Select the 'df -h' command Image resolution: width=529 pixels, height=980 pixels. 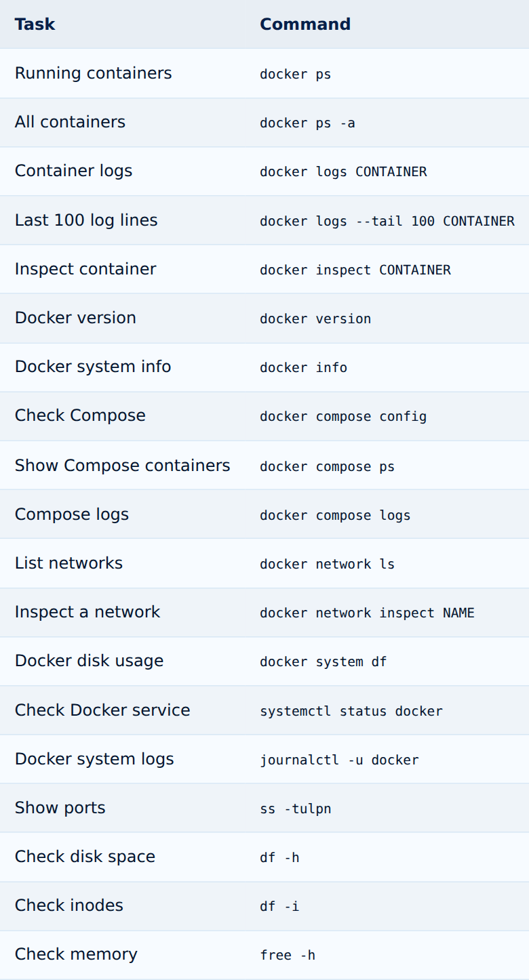279,857
